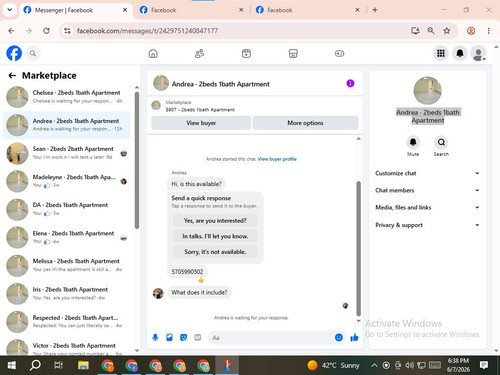Attach a file with the photo icon
Screen dimensions: 500x375
[169, 338]
